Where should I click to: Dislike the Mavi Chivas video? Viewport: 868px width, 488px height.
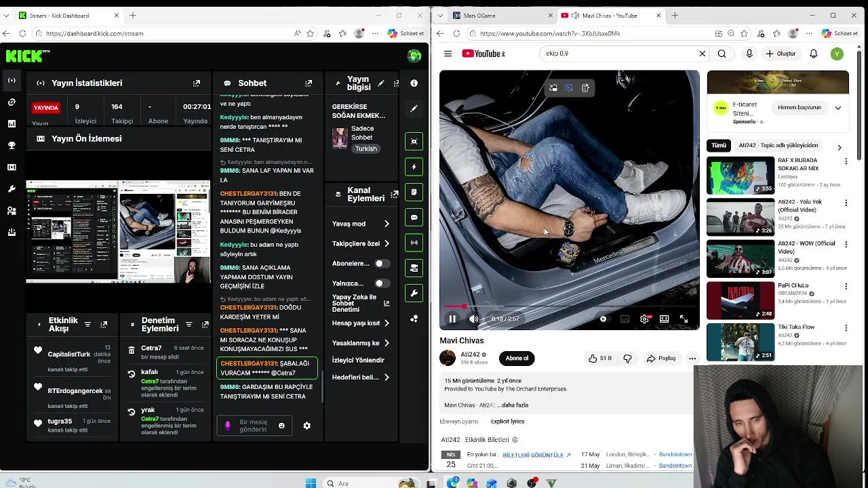(x=627, y=358)
